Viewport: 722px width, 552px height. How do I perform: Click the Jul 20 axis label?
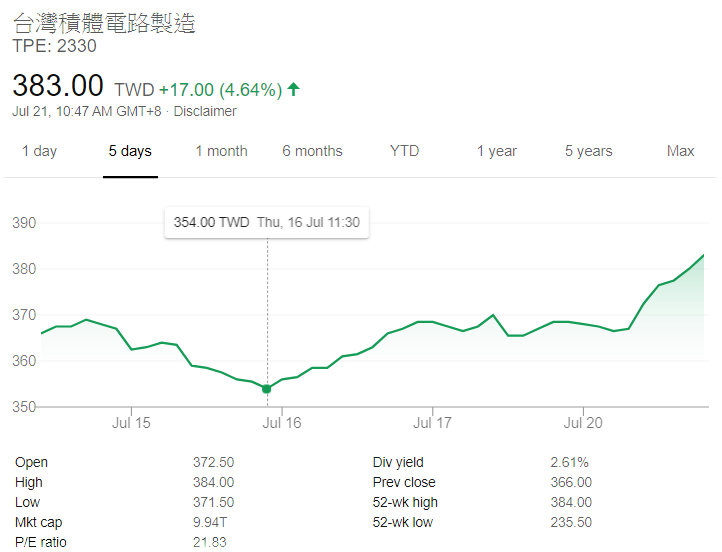tap(583, 423)
